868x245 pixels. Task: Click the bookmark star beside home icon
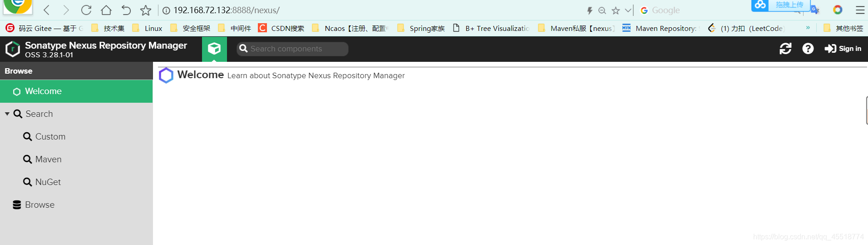coord(146,10)
